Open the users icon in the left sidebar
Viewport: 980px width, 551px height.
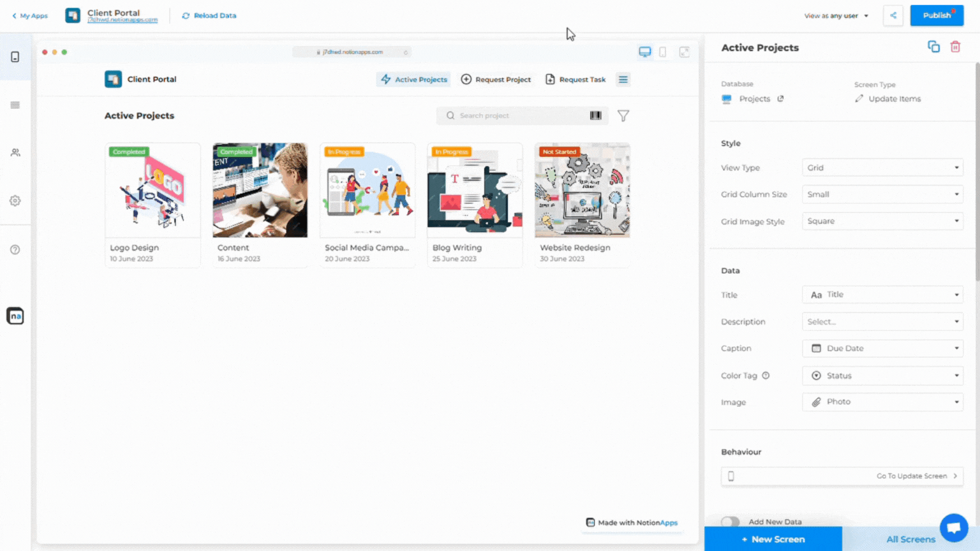15,153
